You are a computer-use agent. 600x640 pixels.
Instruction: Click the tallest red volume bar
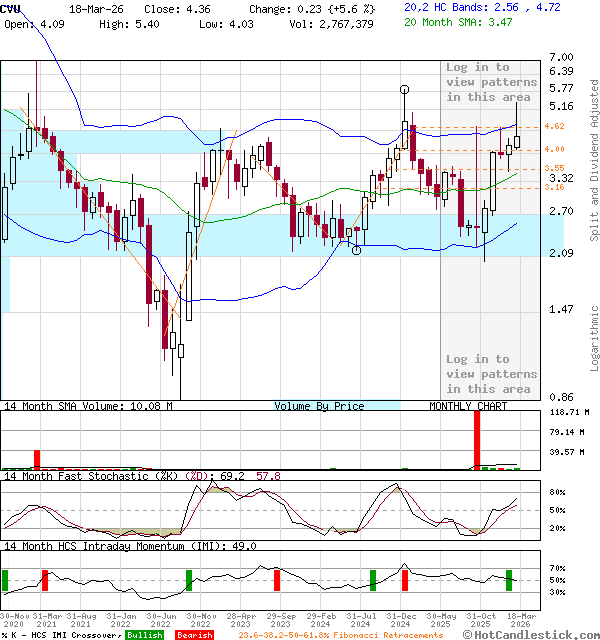pyautogui.click(x=478, y=438)
